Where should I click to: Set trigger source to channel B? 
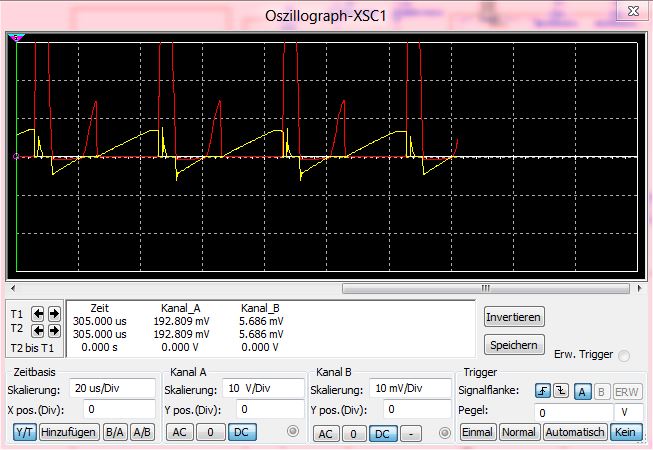601,392
